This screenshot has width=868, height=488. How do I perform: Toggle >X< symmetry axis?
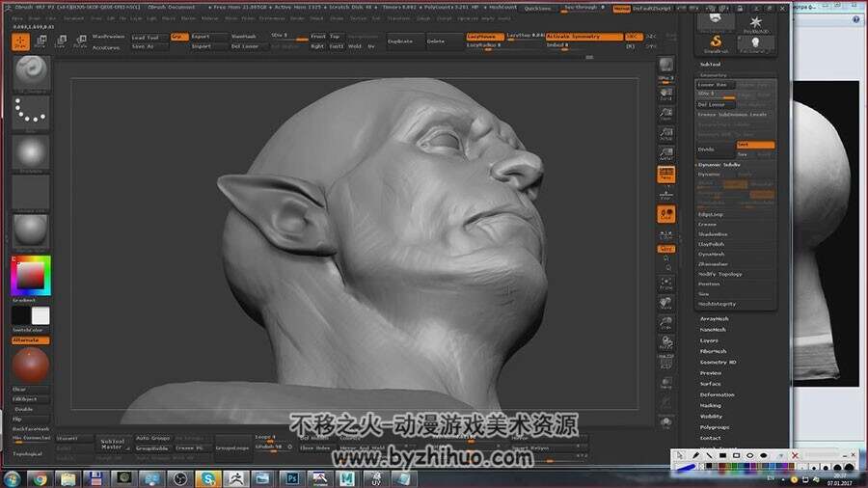(634, 37)
